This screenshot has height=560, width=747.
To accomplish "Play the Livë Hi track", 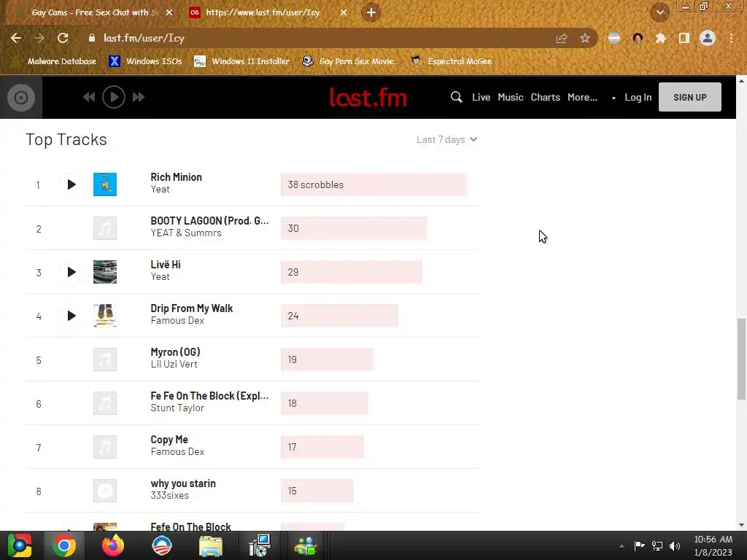I will click(x=71, y=272).
